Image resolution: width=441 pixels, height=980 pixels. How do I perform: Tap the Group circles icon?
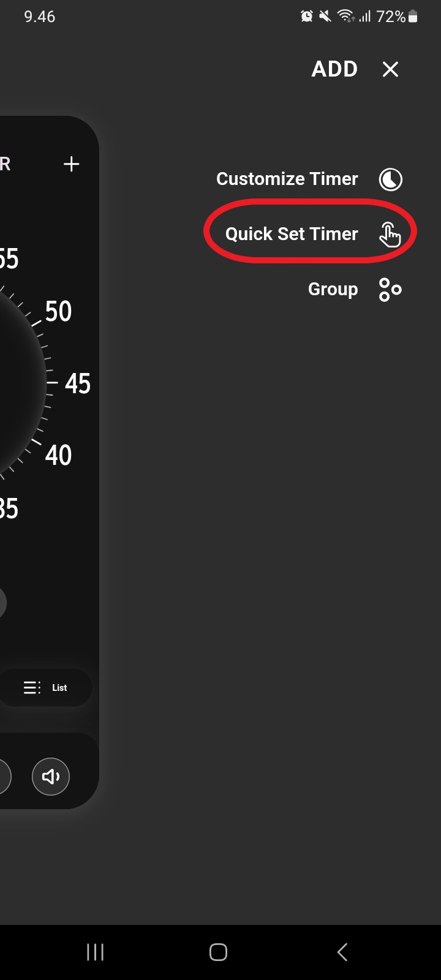tap(390, 290)
